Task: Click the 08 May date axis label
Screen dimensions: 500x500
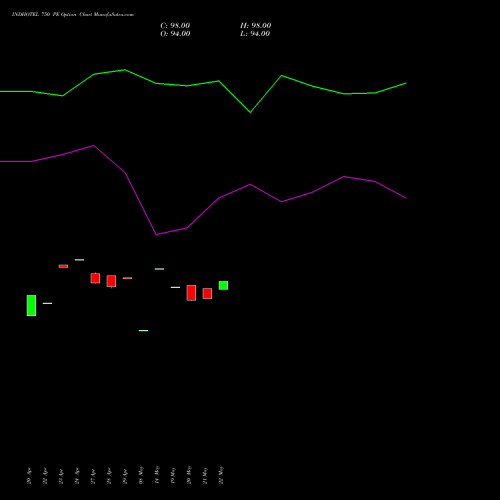Action: [x=141, y=475]
